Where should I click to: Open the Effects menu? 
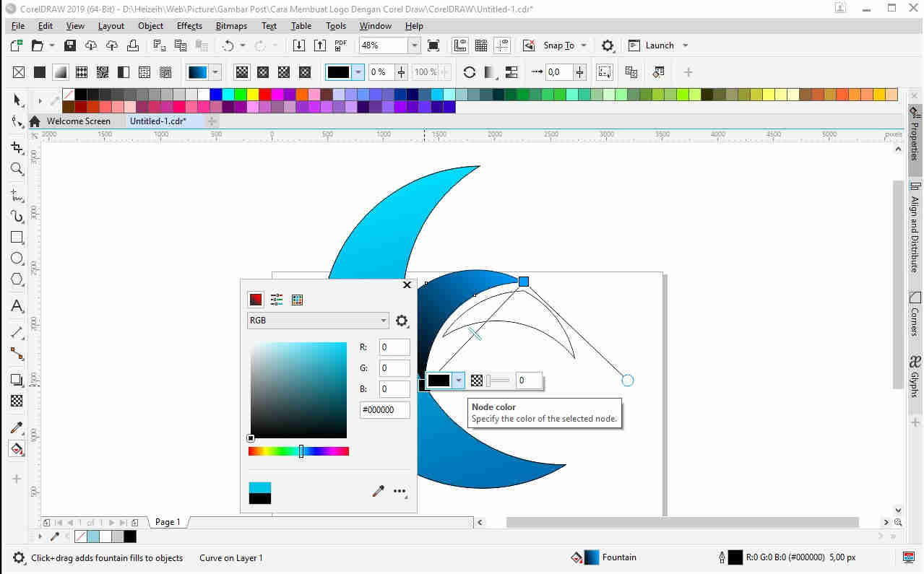click(189, 25)
